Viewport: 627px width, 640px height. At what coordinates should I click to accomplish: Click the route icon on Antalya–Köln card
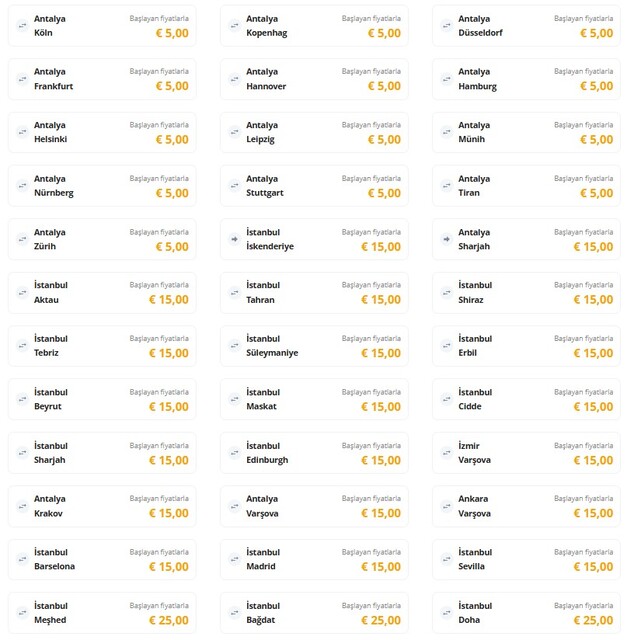[22, 25]
